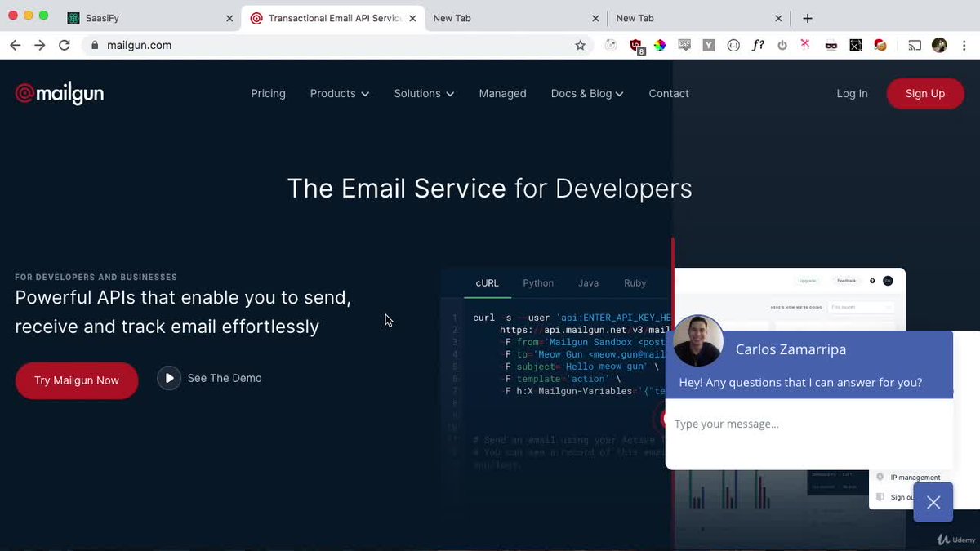Click the padlock site info icon
Image resolution: width=980 pixels, height=551 pixels.
pyautogui.click(x=95, y=46)
